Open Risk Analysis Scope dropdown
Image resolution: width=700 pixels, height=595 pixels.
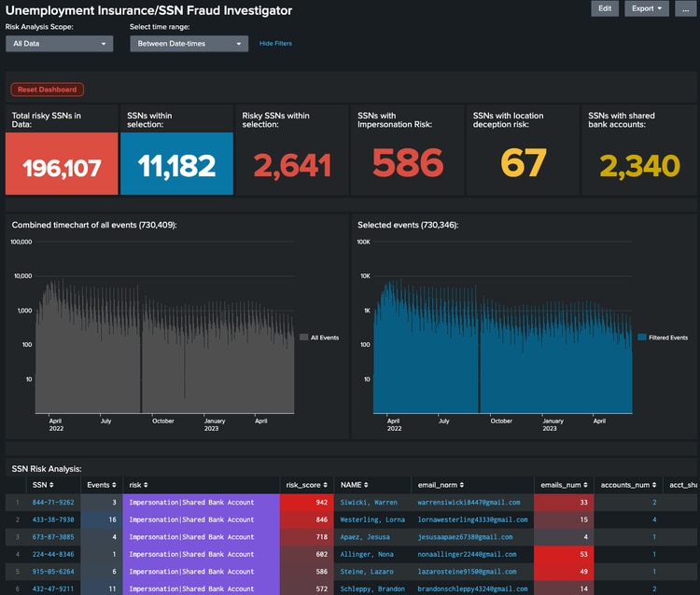[59, 44]
